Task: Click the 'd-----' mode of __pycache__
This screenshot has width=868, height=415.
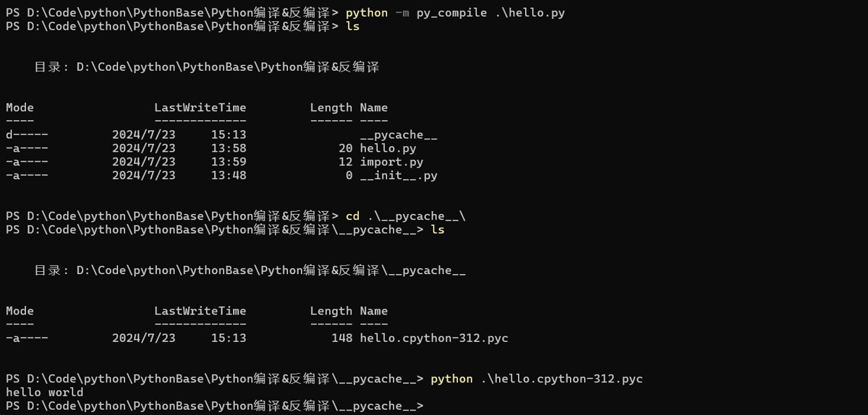Action: pos(27,134)
